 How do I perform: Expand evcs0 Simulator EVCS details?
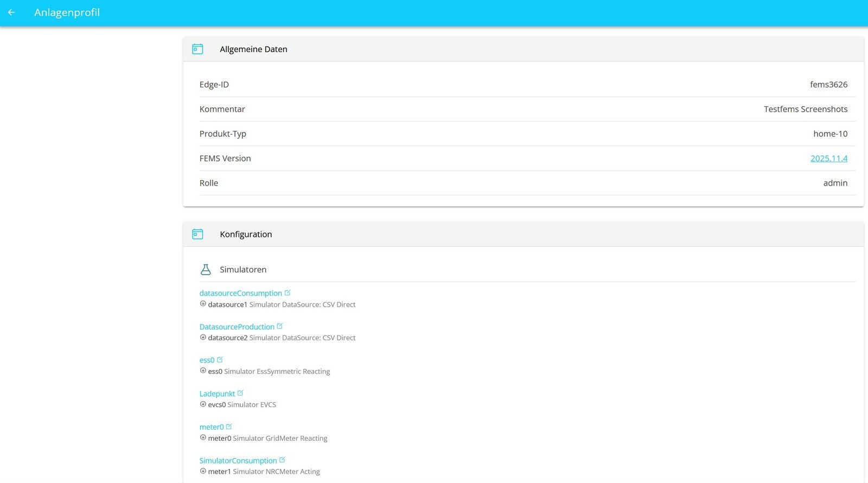point(203,404)
